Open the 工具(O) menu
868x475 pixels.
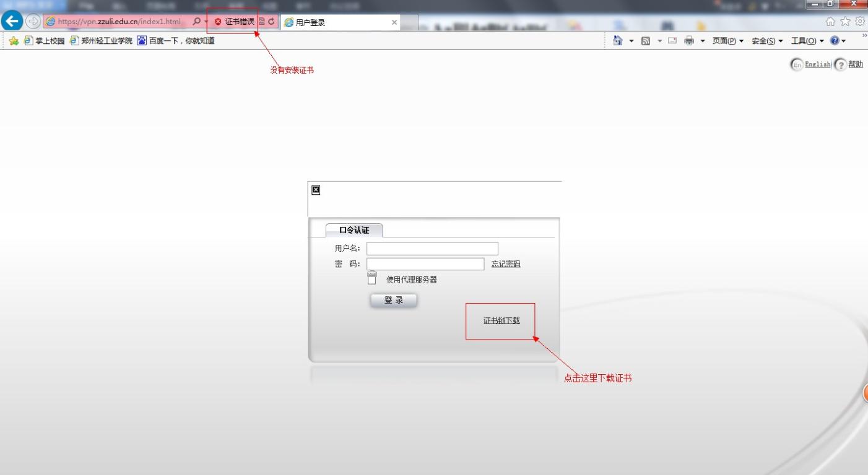tap(807, 41)
